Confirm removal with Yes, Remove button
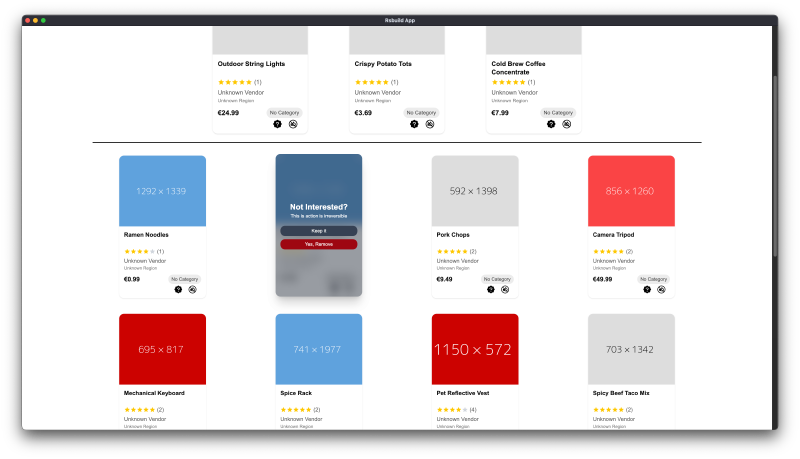Screen dimensions: 800x459 pos(318,244)
